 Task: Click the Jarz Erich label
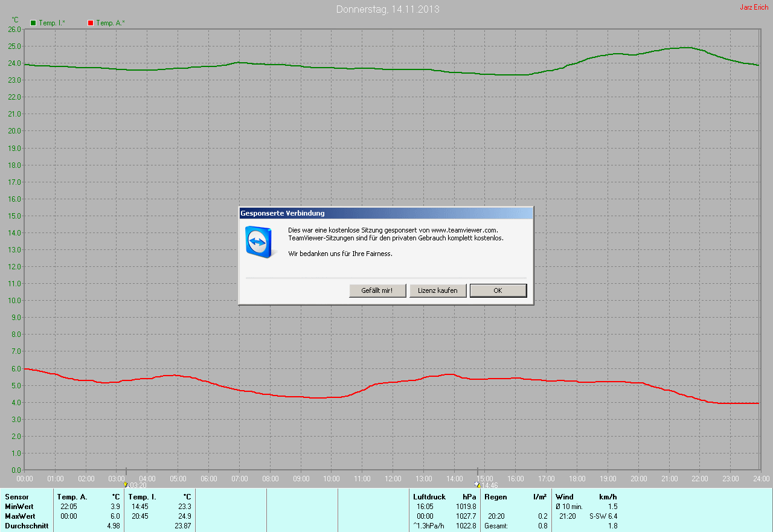754,7
